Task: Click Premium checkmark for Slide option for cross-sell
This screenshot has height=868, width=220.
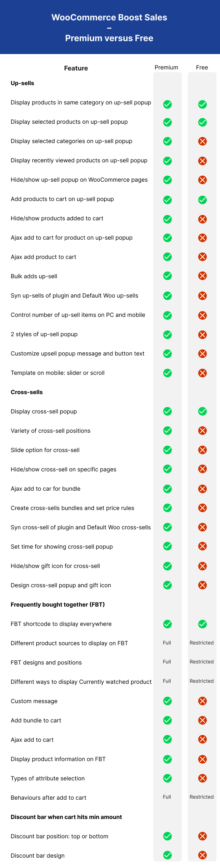Action: pos(167,450)
